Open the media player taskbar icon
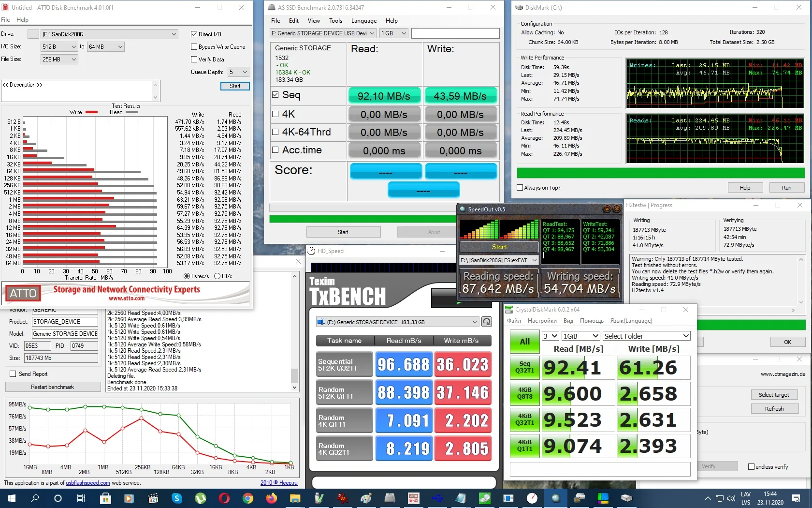 [129, 498]
